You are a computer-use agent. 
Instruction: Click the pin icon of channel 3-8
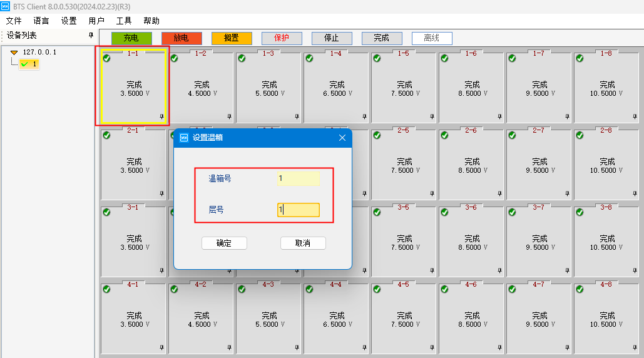(635, 270)
